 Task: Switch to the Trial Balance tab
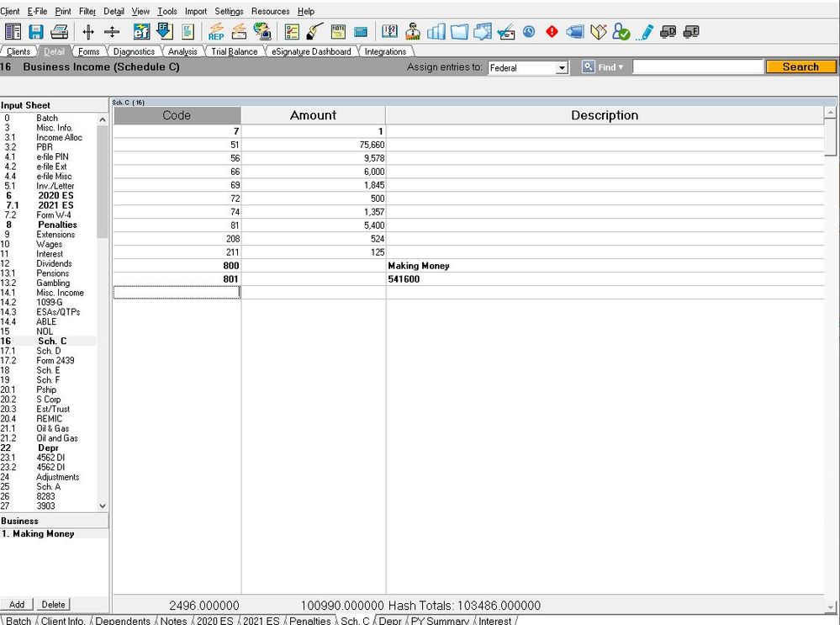(x=234, y=52)
